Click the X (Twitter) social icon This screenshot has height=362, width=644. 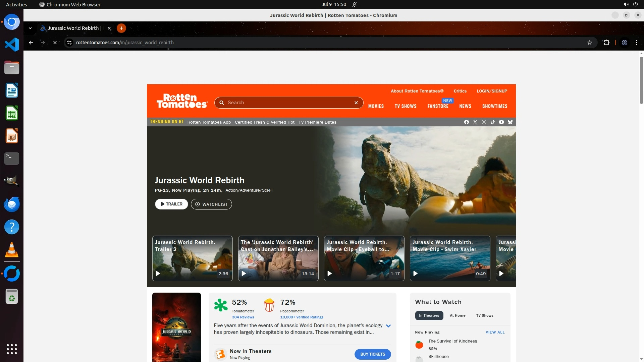(475, 122)
